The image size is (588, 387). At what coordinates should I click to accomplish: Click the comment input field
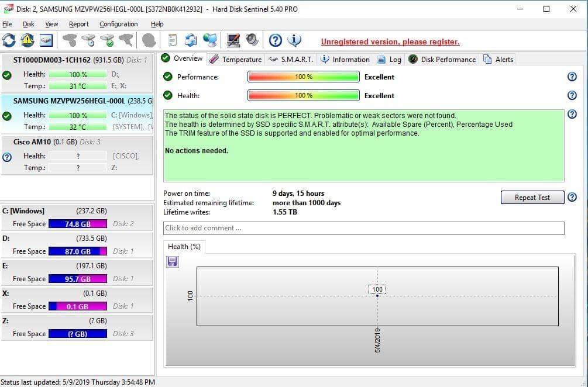pos(363,228)
